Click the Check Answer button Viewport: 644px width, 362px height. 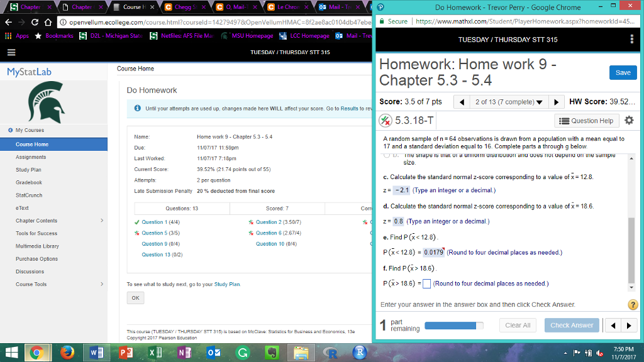point(571,325)
